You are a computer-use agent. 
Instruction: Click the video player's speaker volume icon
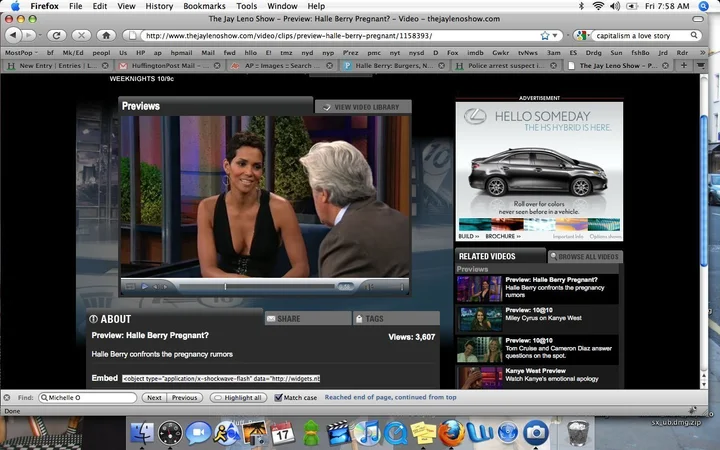369,287
